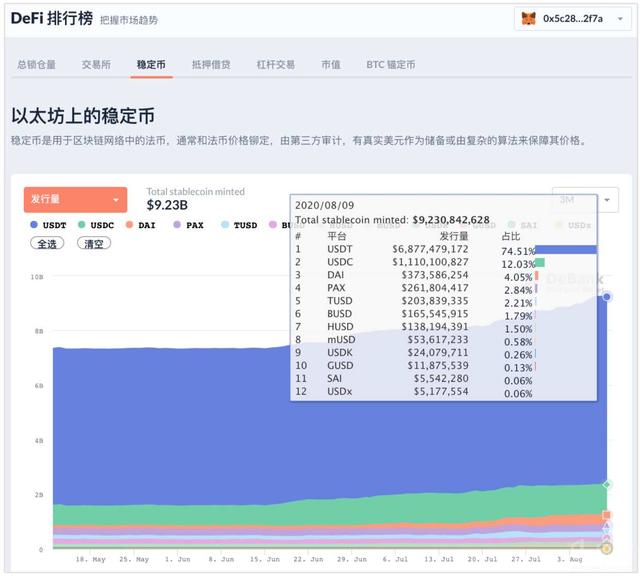The image size is (640, 576).
Task: Toggle the USDC legend series
Action: [96, 225]
